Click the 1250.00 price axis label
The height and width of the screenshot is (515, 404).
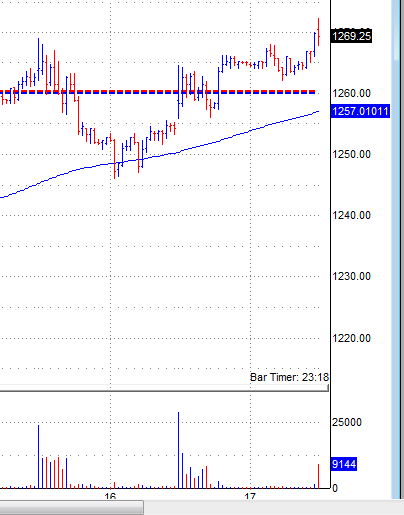click(x=352, y=154)
